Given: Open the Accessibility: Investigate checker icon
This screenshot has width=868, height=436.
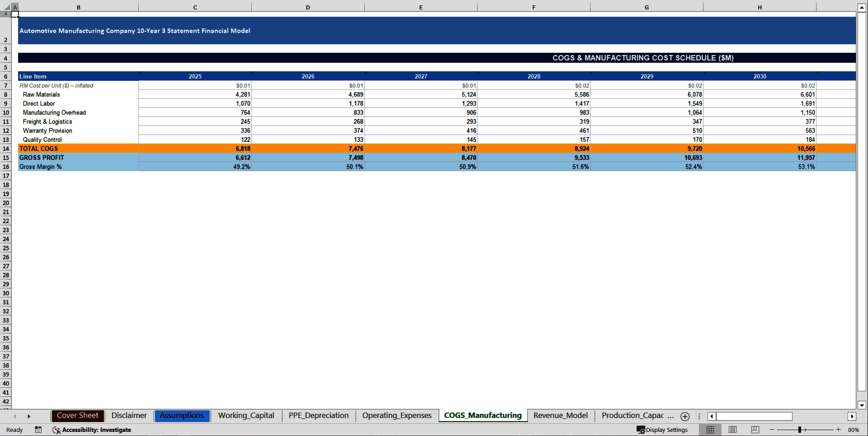Looking at the screenshot, I should coord(57,430).
